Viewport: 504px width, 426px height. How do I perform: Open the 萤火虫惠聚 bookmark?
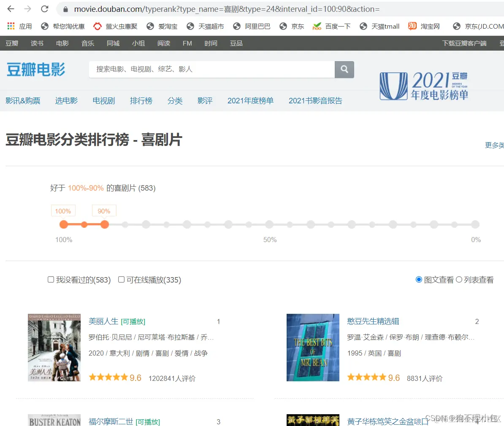(115, 26)
